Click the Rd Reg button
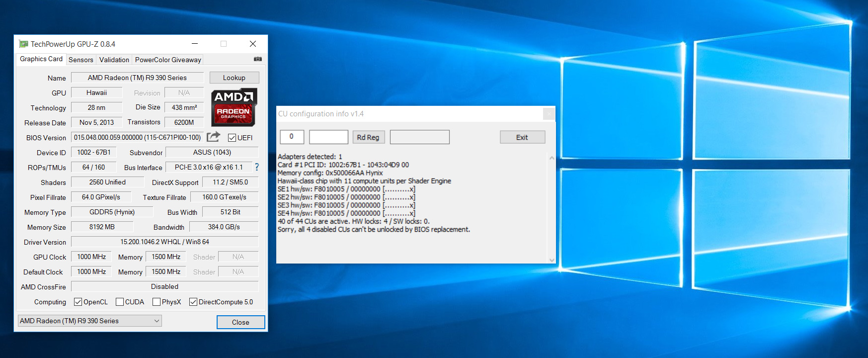The width and height of the screenshot is (868, 358). (368, 137)
